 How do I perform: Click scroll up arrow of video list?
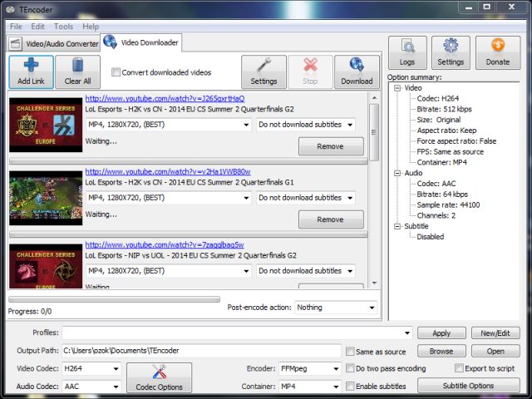pos(374,98)
